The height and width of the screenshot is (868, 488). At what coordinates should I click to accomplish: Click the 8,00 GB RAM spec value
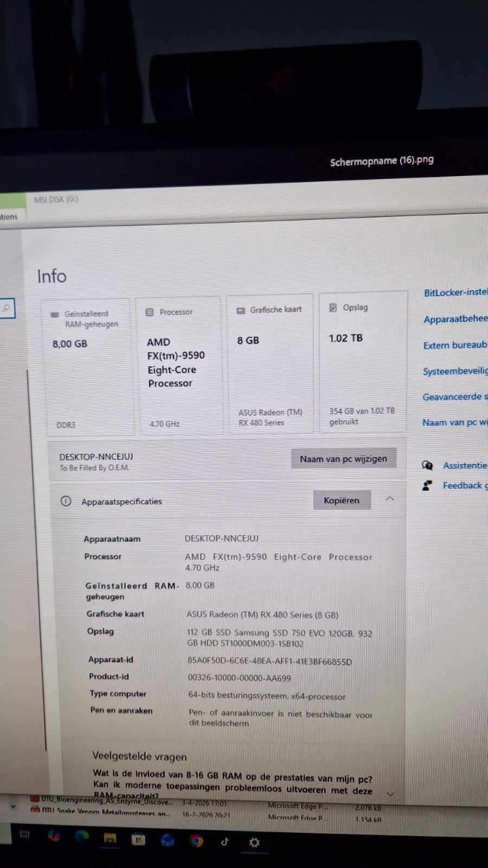pos(200,585)
